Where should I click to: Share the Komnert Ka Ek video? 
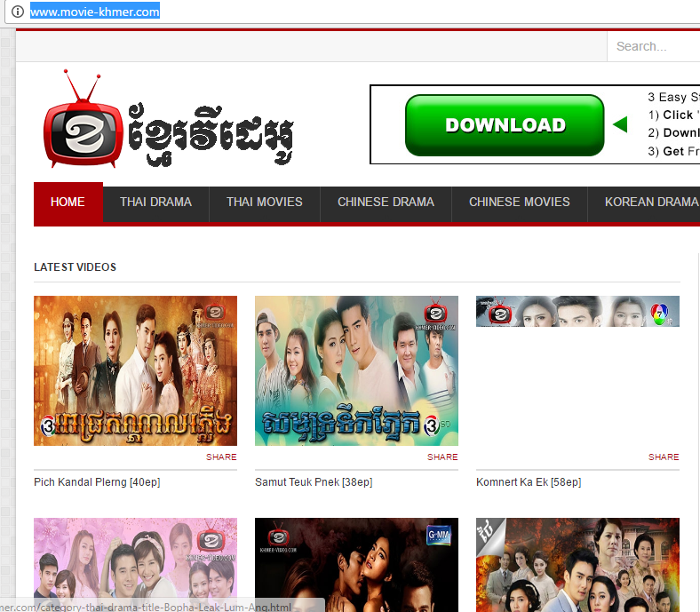(x=664, y=457)
